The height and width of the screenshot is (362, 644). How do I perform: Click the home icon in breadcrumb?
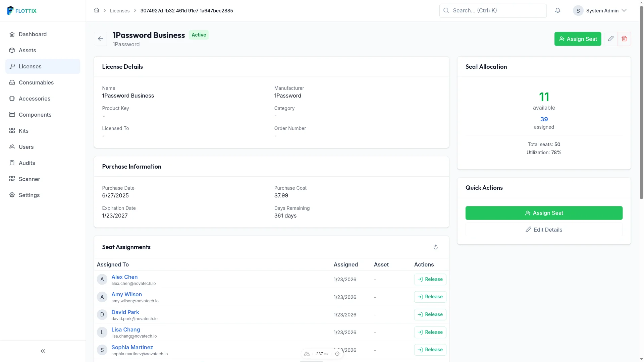tap(97, 10)
